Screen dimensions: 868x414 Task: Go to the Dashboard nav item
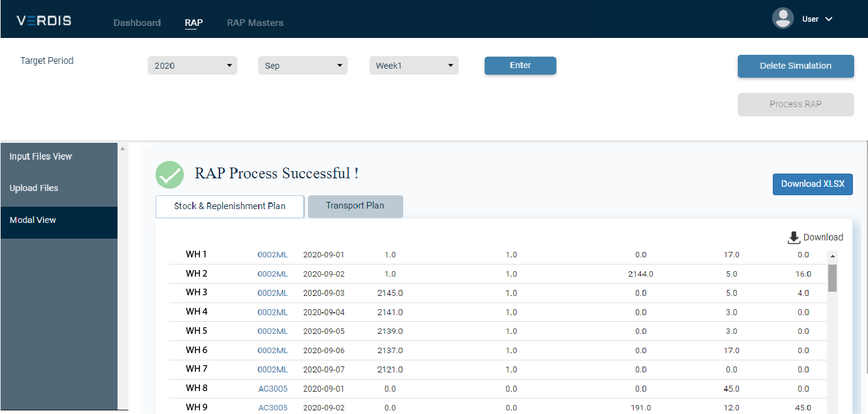click(137, 23)
